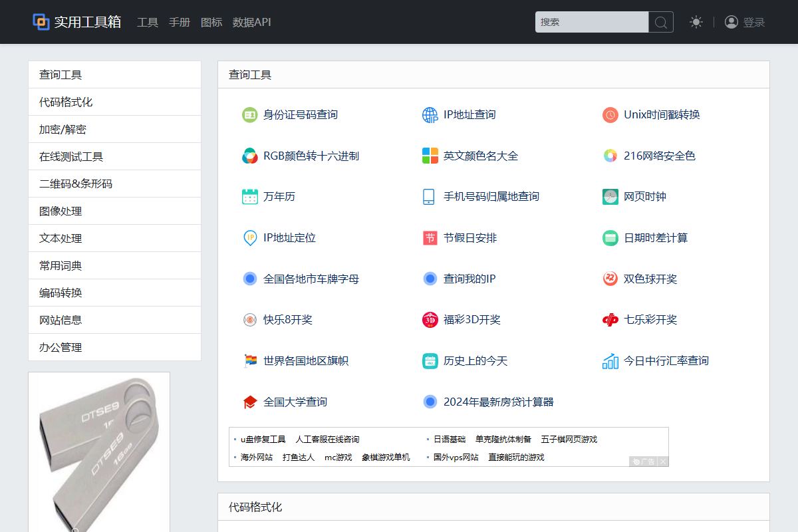Click the 实用工具箱 site logo

pyautogui.click(x=76, y=21)
